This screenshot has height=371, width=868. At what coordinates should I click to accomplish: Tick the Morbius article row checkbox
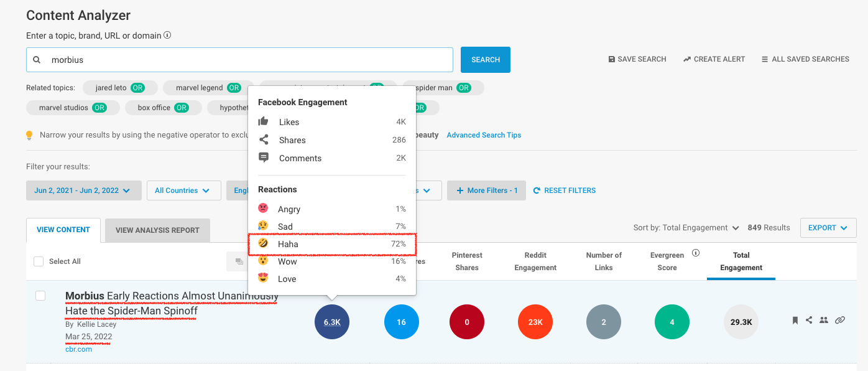pyautogui.click(x=40, y=296)
